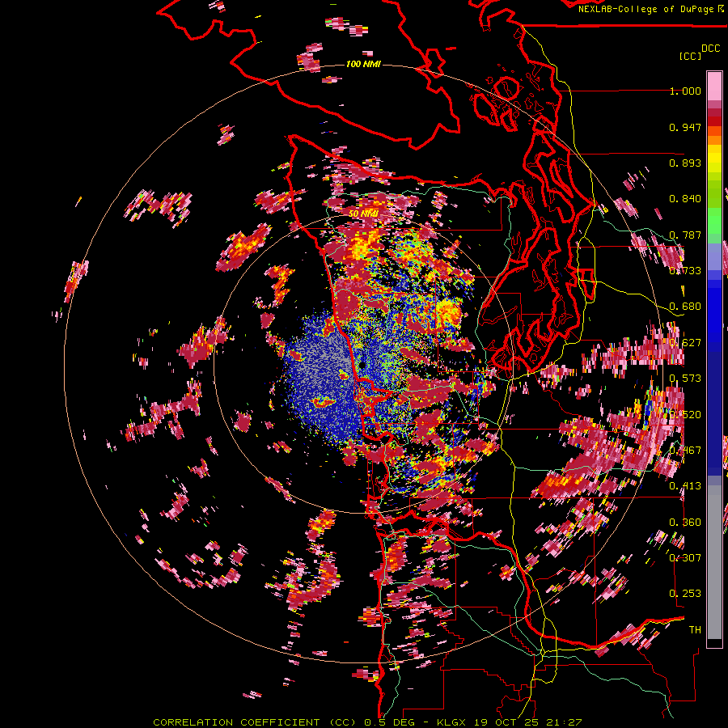Select the 0.947 scale value

click(x=685, y=127)
